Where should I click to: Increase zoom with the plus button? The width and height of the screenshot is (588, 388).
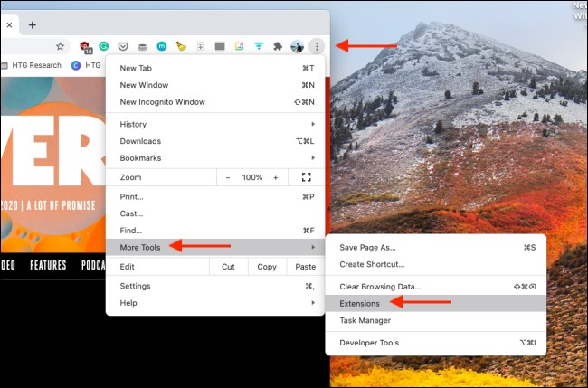(276, 177)
